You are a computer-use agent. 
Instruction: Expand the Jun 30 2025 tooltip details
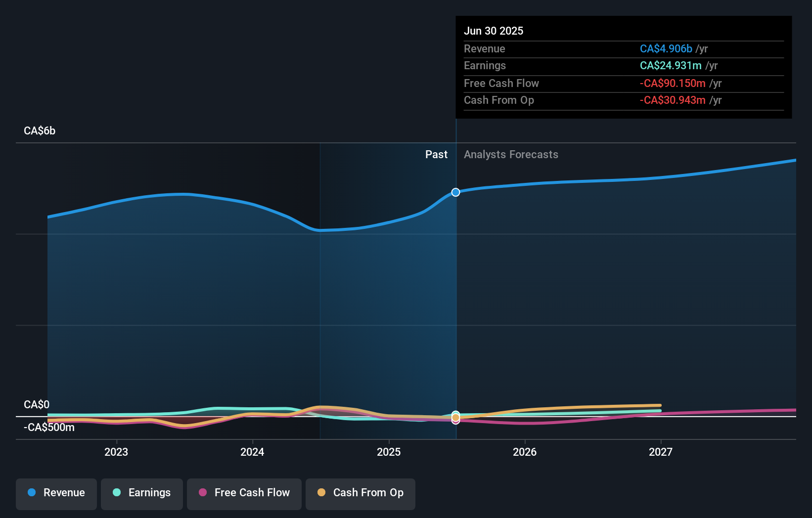point(494,31)
